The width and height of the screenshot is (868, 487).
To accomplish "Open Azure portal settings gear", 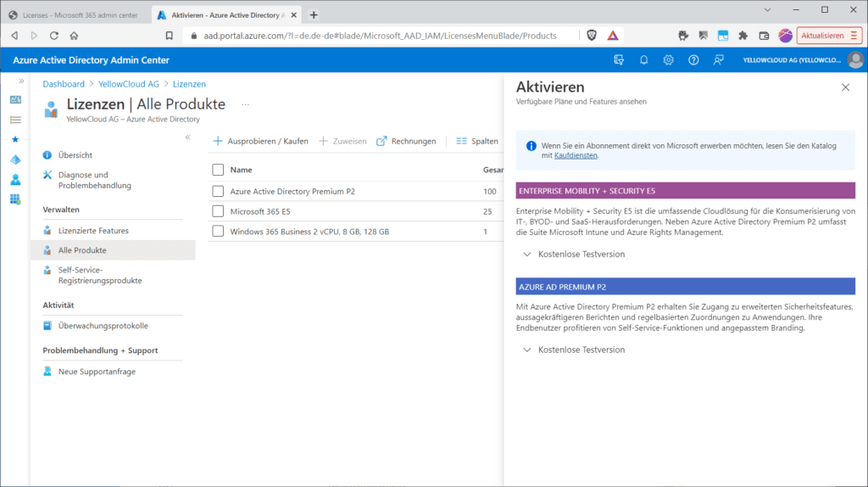I will (x=669, y=60).
